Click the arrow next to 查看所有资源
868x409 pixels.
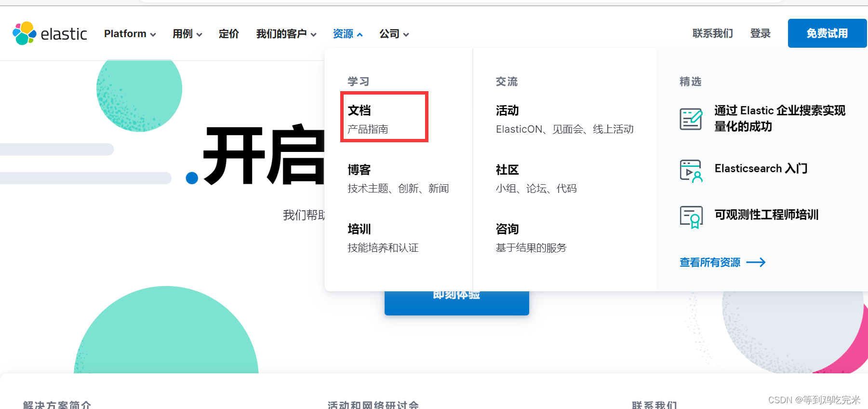(x=756, y=262)
